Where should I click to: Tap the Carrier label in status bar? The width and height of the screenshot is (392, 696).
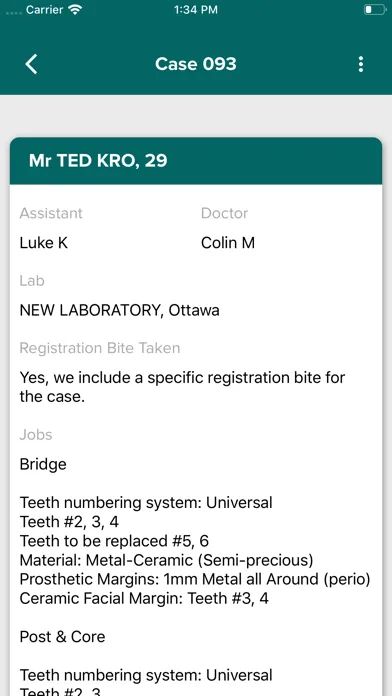(45, 10)
